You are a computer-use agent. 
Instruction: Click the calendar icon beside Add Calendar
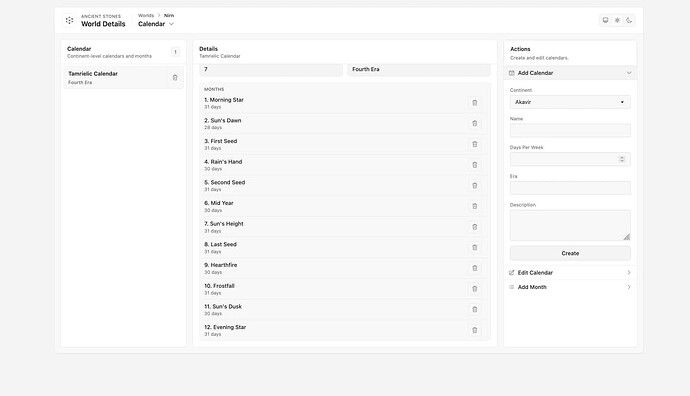511,73
